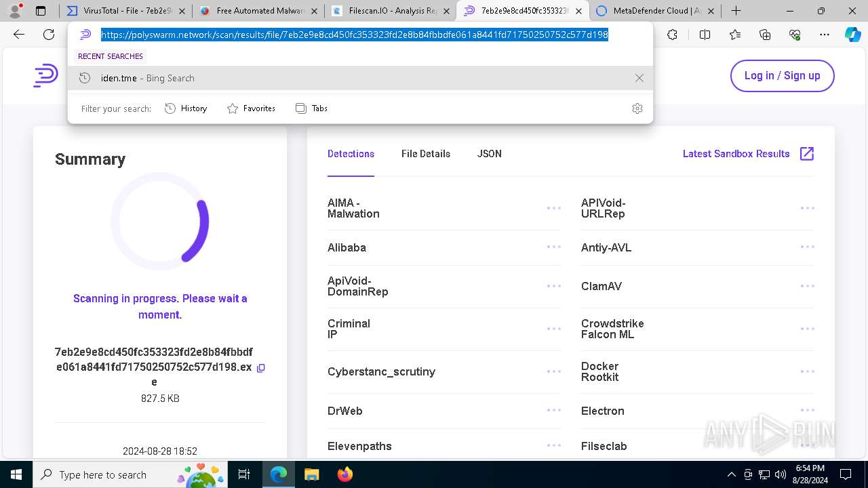Click the Crowdstrike Falcon ML engine name
This screenshot has height=488, width=868.
click(612, 329)
